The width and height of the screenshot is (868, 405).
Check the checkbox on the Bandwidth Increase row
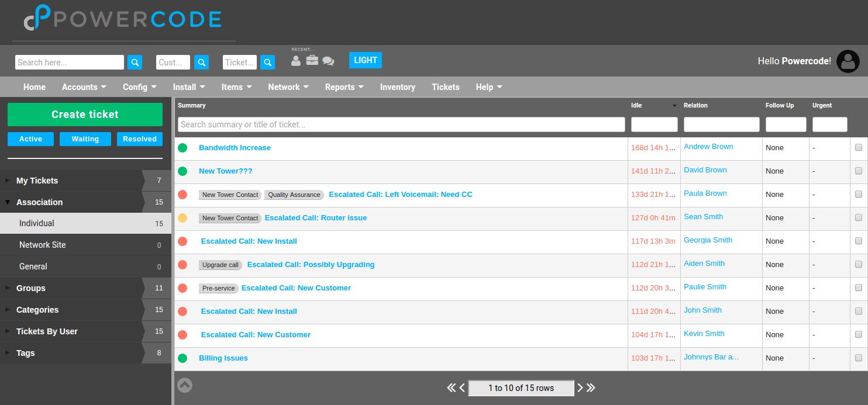pos(859,147)
